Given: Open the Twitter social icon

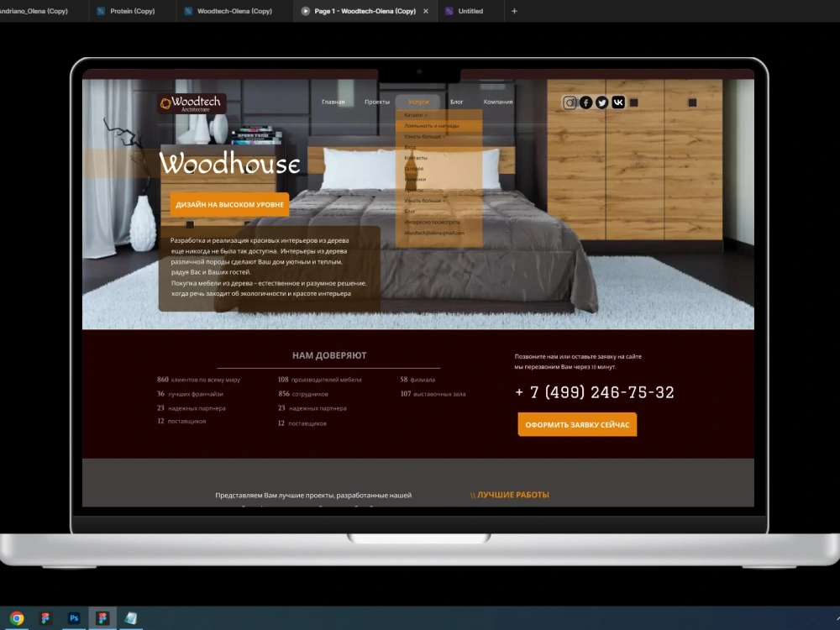Looking at the screenshot, I should pyautogui.click(x=602, y=102).
